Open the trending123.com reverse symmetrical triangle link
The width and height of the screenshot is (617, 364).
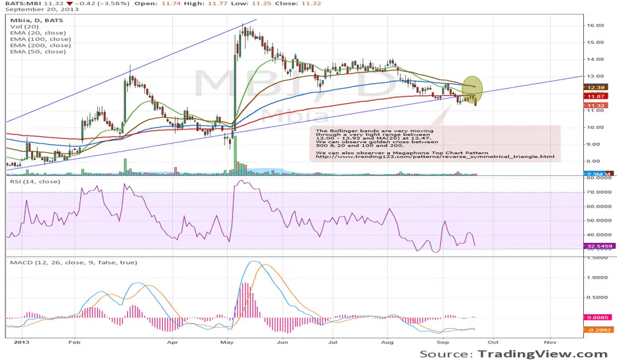click(435, 156)
